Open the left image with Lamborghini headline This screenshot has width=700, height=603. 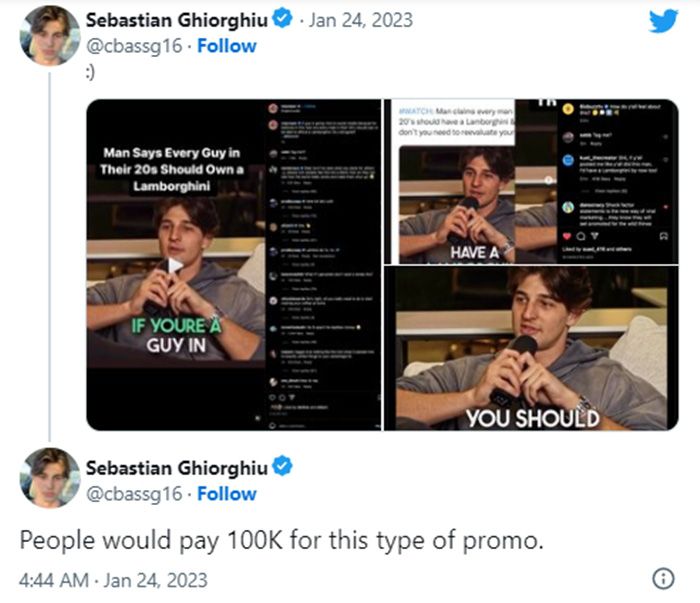pyautogui.click(x=234, y=265)
